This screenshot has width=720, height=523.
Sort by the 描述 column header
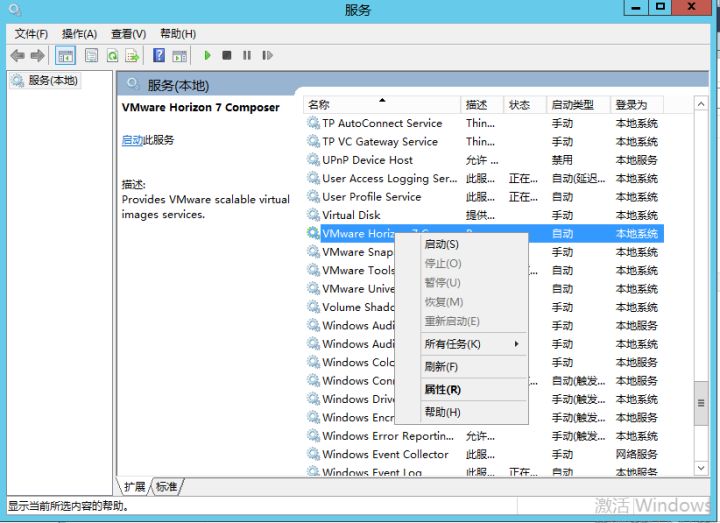pos(482,105)
